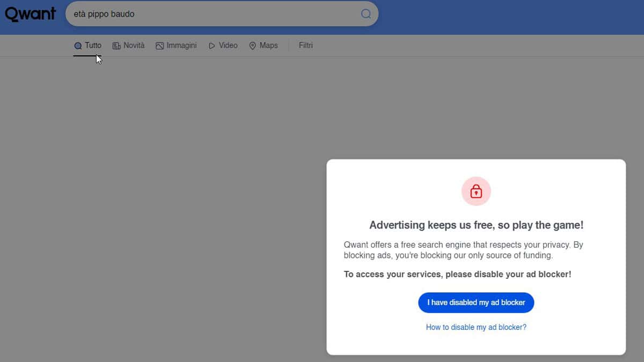Click the bold "To access your services" text
The width and height of the screenshot is (644, 362).
(x=457, y=274)
